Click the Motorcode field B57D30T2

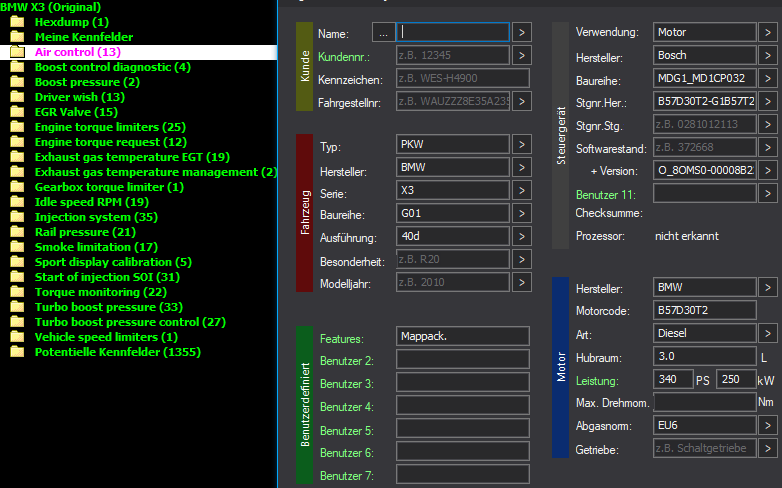(705, 310)
